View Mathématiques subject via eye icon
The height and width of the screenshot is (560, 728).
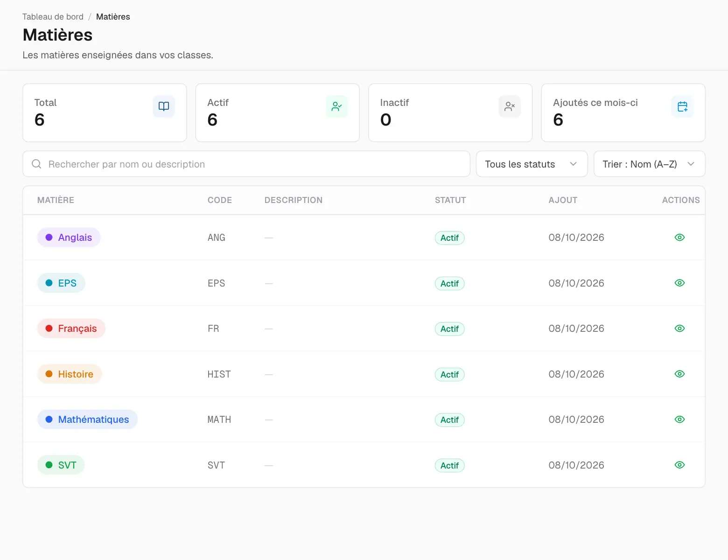pyautogui.click(x=679, y=420)
